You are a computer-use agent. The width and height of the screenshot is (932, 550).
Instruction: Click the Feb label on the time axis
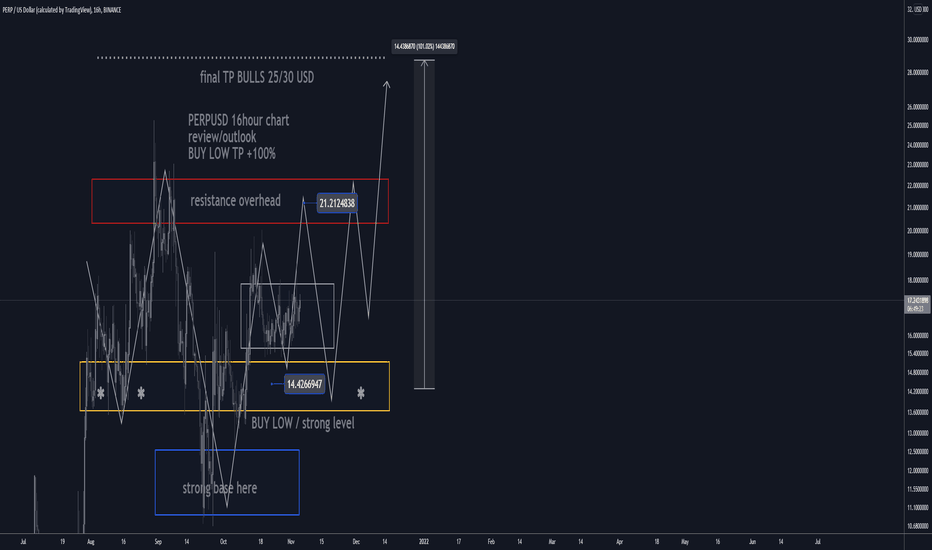[x=491, y=542]
